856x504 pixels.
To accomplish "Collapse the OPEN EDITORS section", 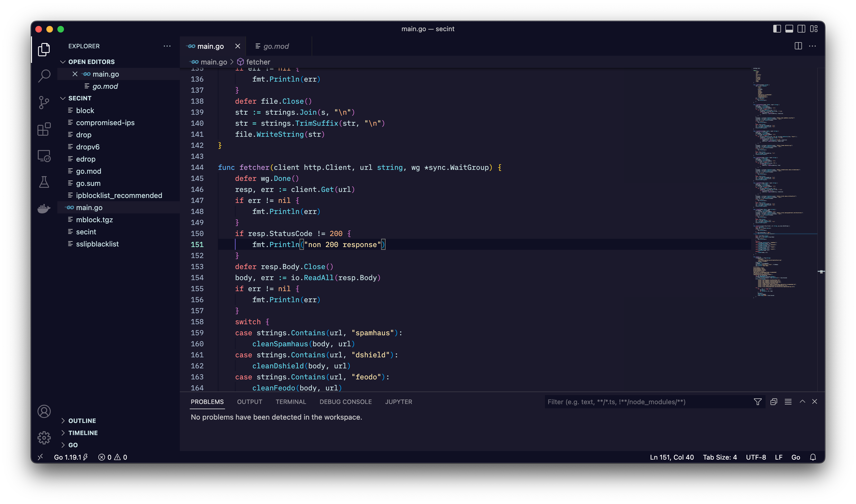I will point(91,62).
